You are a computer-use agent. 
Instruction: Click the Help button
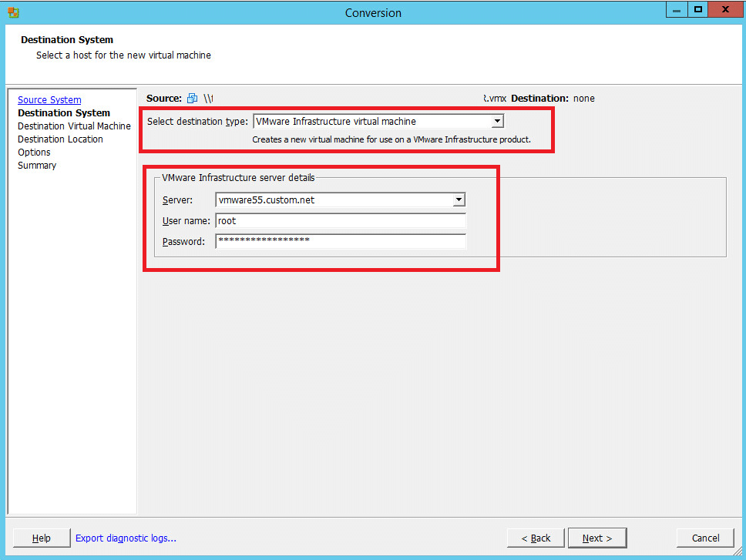42,538
